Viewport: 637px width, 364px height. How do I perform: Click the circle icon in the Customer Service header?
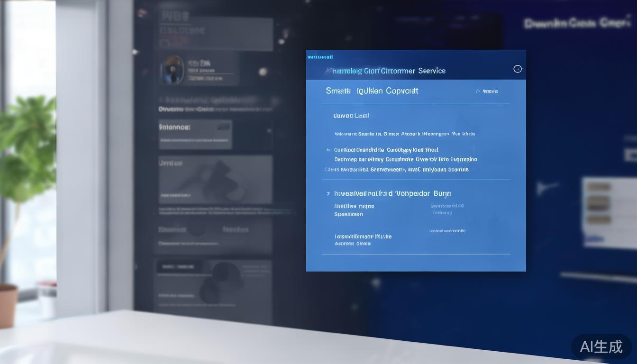coord(518,69)
